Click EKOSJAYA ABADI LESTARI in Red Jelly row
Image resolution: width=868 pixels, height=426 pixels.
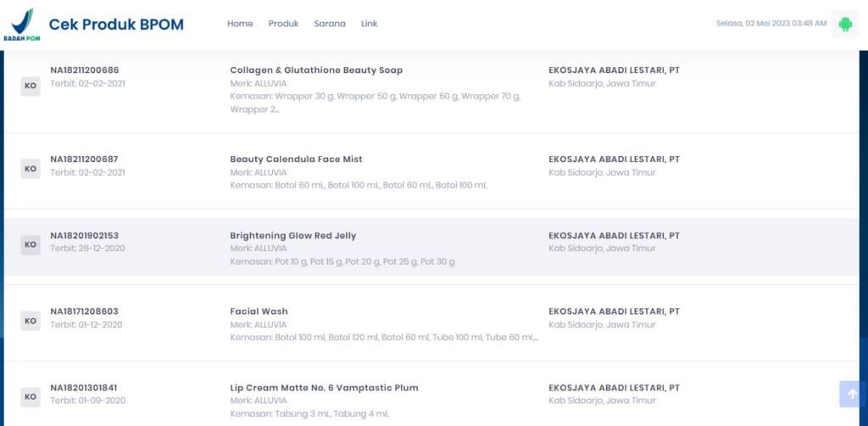[x=614, y=235]
